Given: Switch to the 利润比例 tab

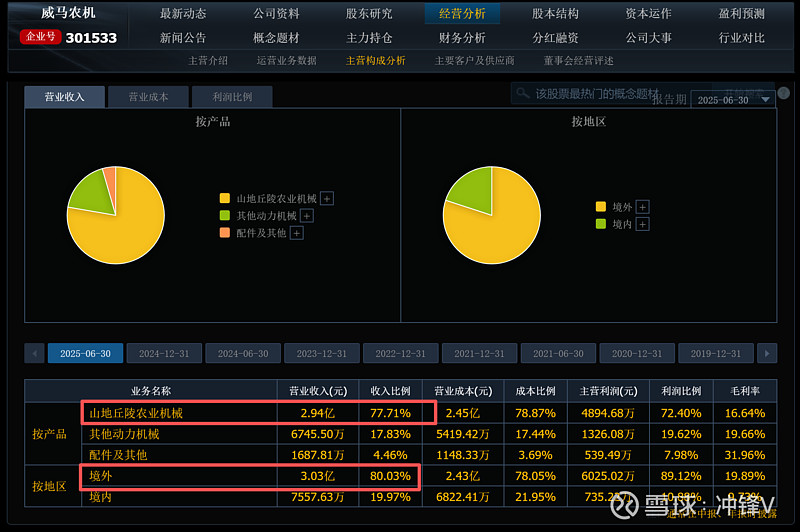Looking at the screenshot, I should click(x=232, y=97).
